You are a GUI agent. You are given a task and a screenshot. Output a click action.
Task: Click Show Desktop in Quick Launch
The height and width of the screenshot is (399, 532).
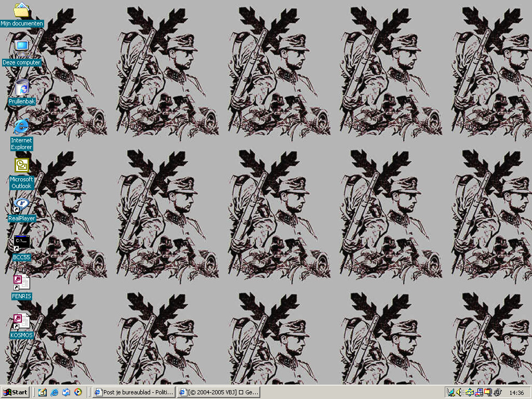[x=43, y=392]
